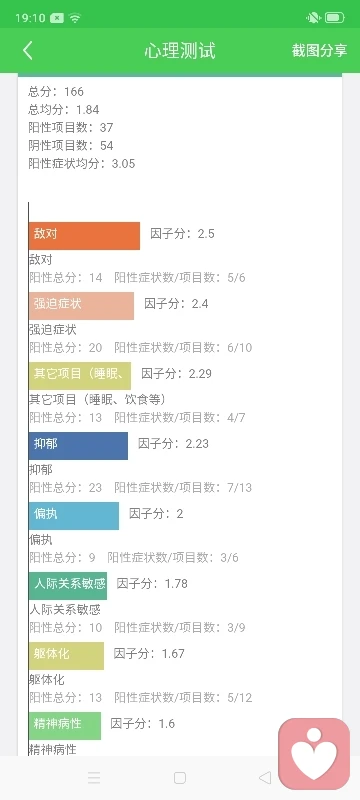Screen dimensions: 360x800
Task: Tap the 总分：166 summary line
Action: [56, 92]
